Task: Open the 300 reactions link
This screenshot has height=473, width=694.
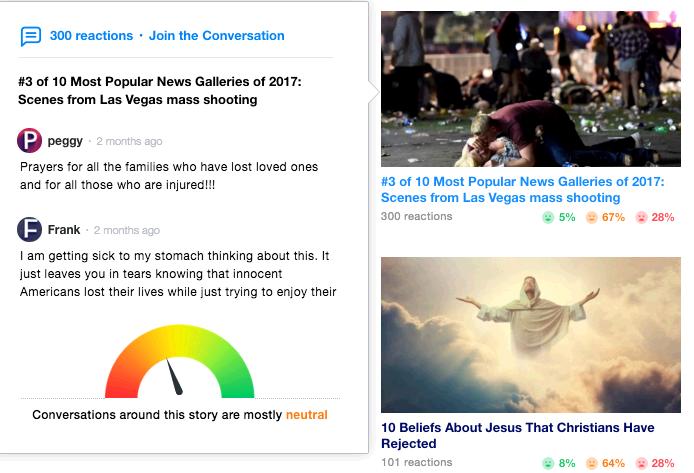Action: click(91, 36)
